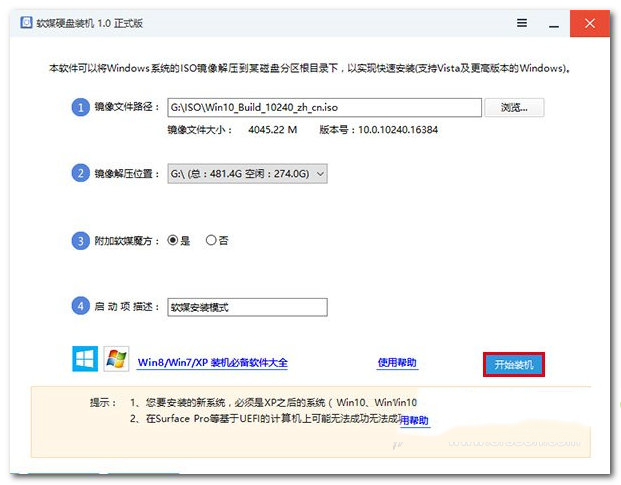621x485 pixels.
Task: Click the version text 10.0.10240.16384
Action: 398,130
